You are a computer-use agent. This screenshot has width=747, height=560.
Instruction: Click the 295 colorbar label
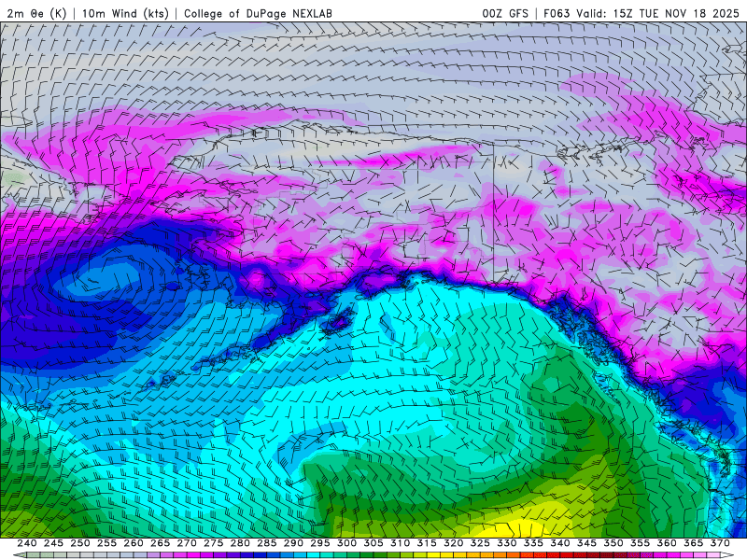tap(320, 543)
